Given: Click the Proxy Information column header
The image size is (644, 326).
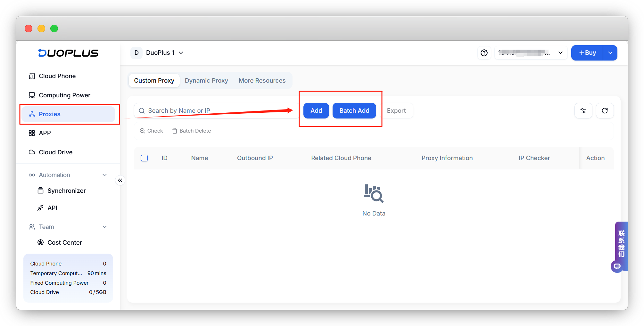Looking at the screenshot, I should (x=447, y=158).
